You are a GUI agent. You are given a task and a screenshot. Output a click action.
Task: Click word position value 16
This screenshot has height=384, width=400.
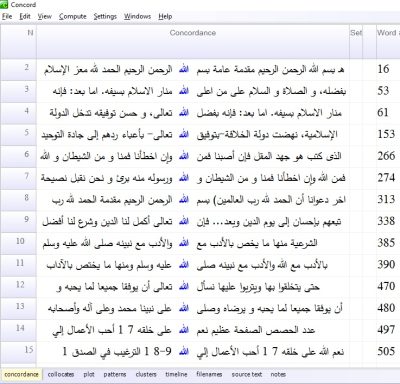383,69
